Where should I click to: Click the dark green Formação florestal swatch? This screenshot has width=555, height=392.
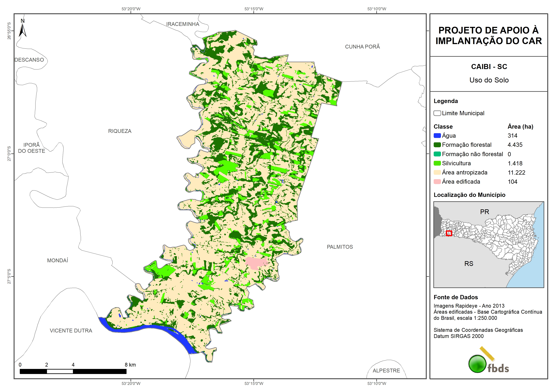point(437,145)
